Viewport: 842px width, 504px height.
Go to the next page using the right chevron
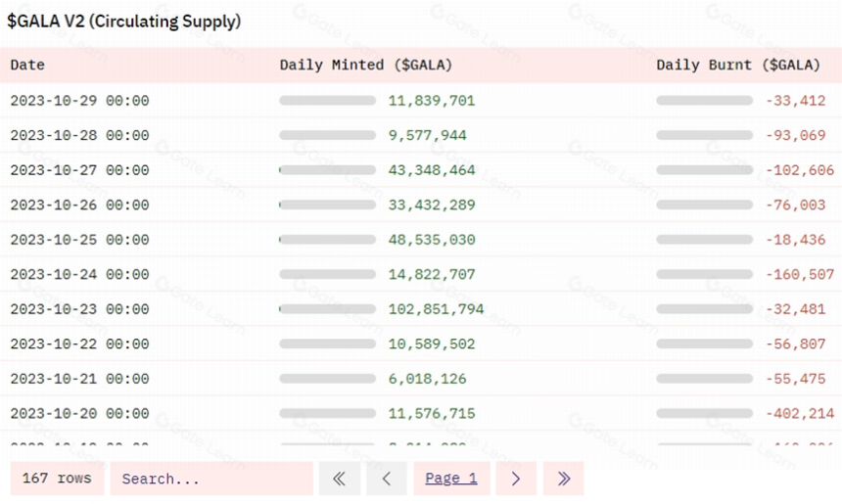[x=516, y=479]
